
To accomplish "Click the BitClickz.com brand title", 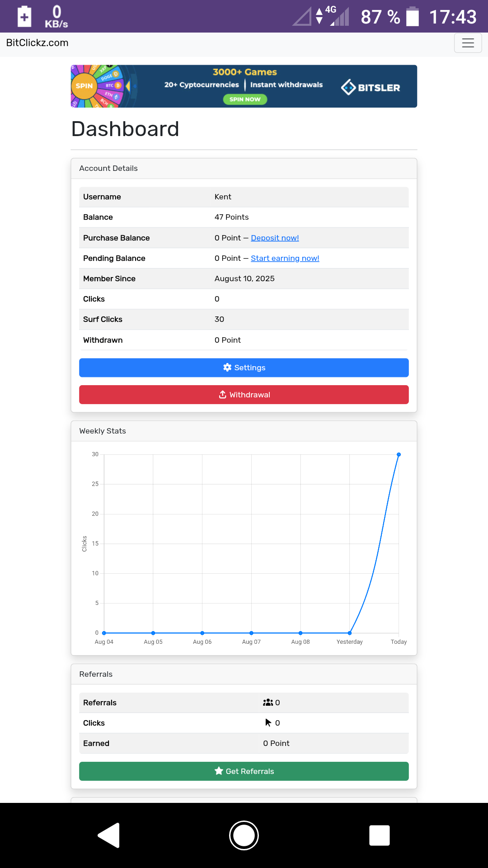I will (38, 43).
